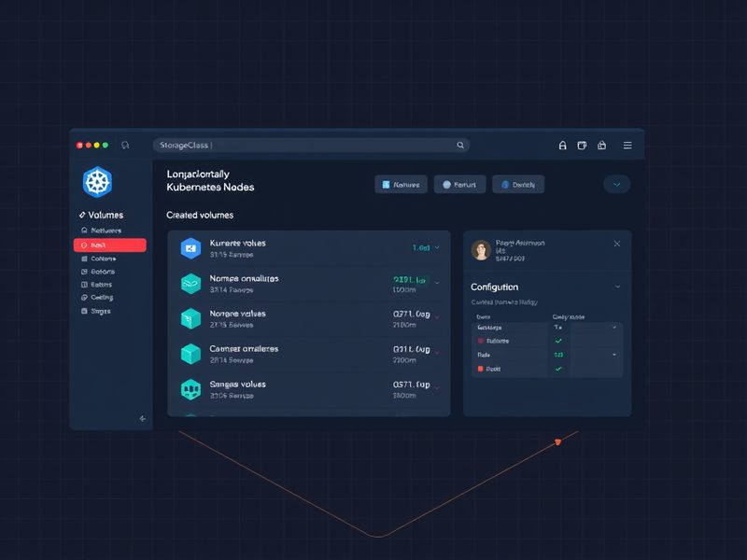
Task: Toggle the green checkmark beside Dodd row
Action: click(x=558, y=369)
